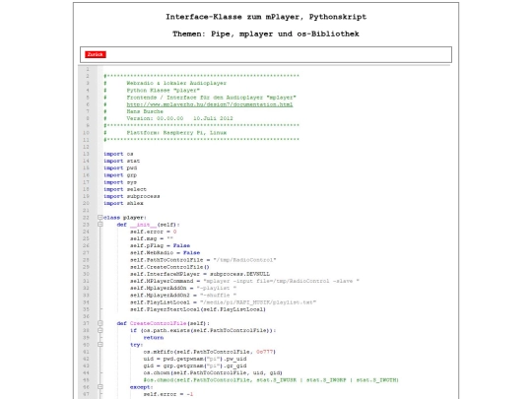Screen dimensions: 532x399
Task: Click the line self.pFlag = False
Action: pyautogui.click(x=160, y=245)
